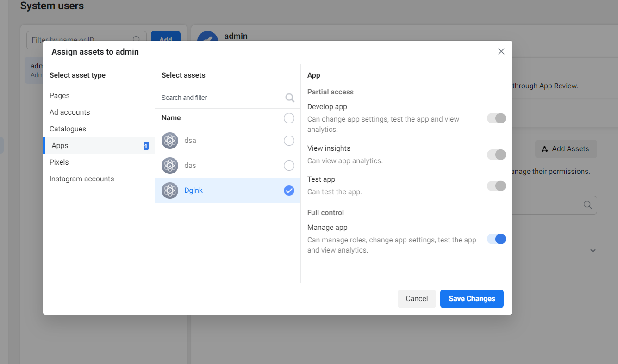Turn off the Manage app toggle

tap(496, 239)
